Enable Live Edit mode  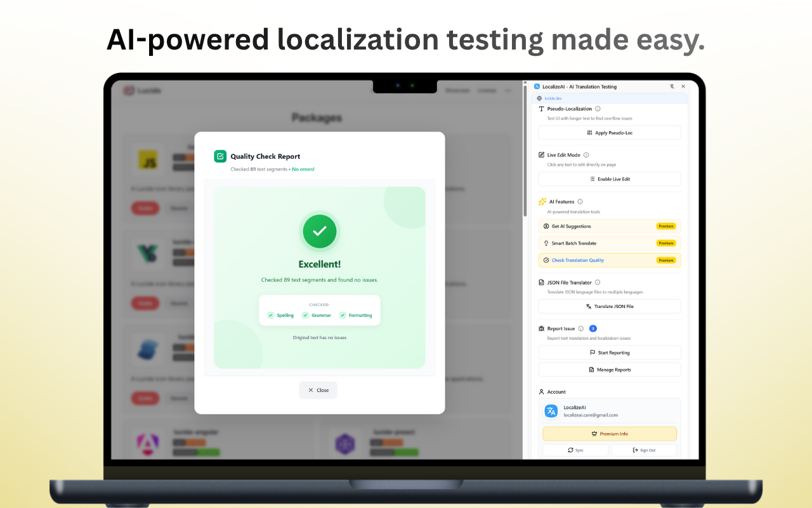[609, 179]
